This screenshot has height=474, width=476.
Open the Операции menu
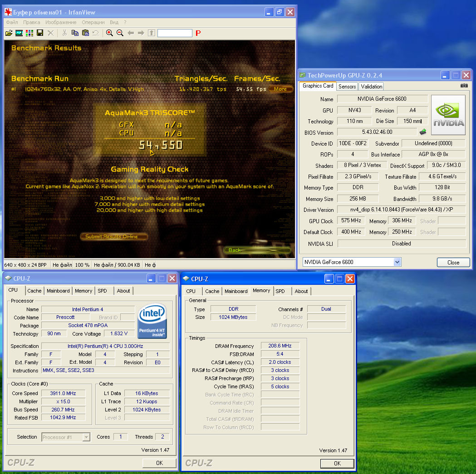tap(93, 22)
